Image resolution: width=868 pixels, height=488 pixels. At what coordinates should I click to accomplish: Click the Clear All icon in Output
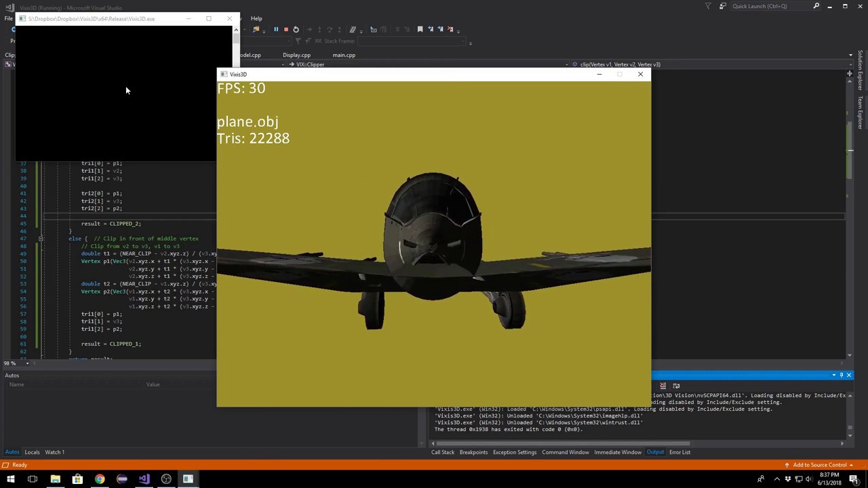tap(663, 386)
